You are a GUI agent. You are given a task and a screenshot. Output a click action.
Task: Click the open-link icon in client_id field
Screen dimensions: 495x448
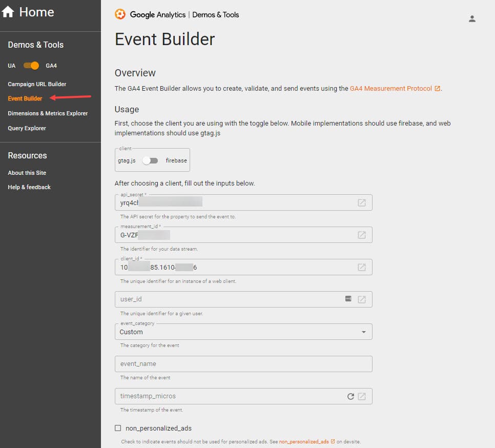click(x=361, y=267)
